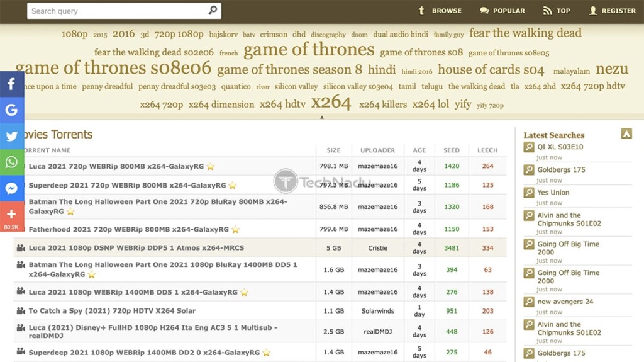Click the 'x264' large tag
Image resolution: width=644 pixels, height=362 pixels.
click(331, 103)
